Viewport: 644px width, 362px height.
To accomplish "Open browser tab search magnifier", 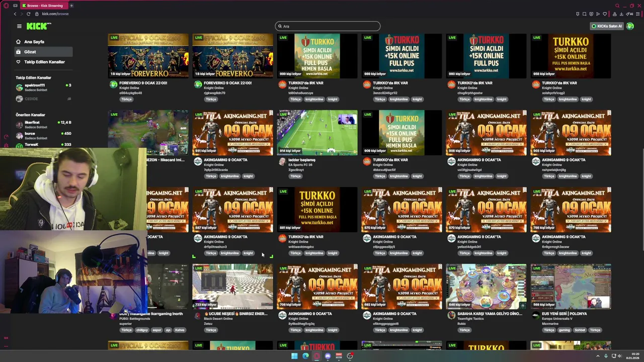I will (617, 6).
